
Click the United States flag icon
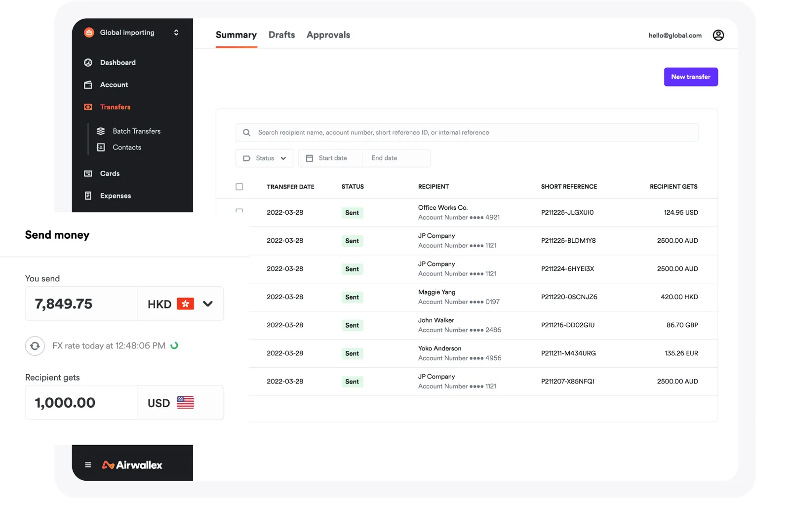click(x=186, y=403)
